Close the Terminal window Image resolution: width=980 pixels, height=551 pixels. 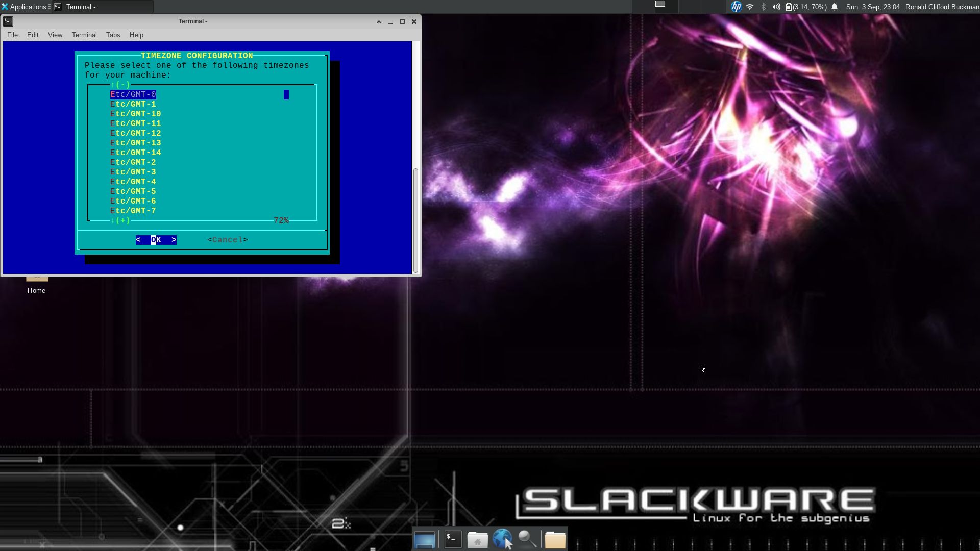(x=414, y=21)
